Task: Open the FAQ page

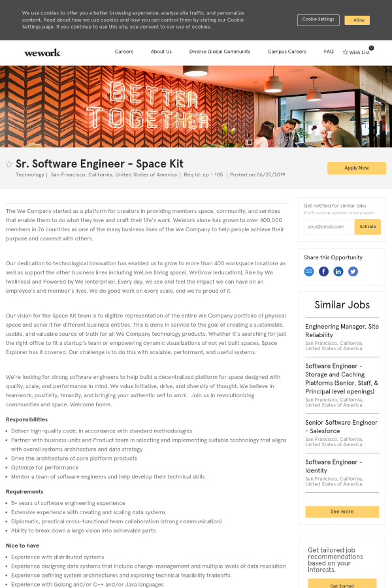Action: click(x=329, y=52)
